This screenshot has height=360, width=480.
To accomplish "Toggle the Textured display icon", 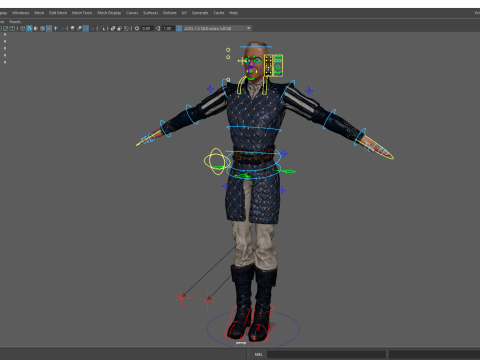I will coord(49,28).
